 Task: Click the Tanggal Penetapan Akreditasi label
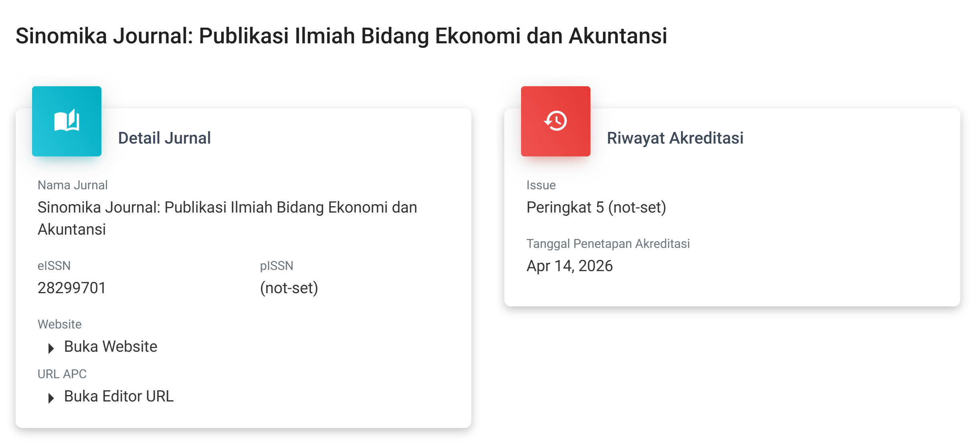[x=608, y=243]
